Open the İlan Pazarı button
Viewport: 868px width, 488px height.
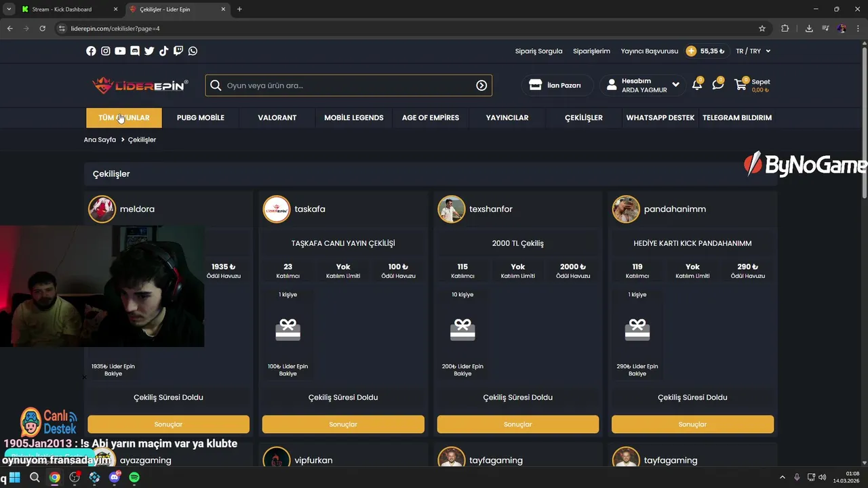556,85
